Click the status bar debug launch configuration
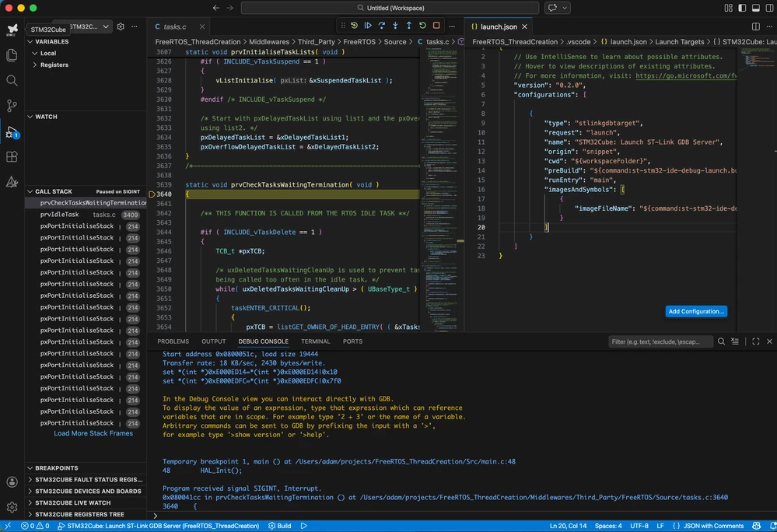 coord(159,526)
